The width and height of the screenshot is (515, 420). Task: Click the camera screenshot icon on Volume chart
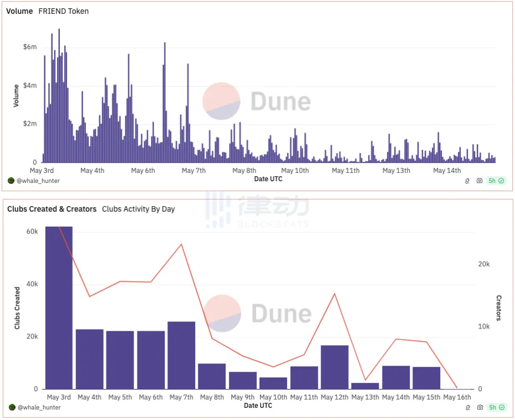(480, 181)
